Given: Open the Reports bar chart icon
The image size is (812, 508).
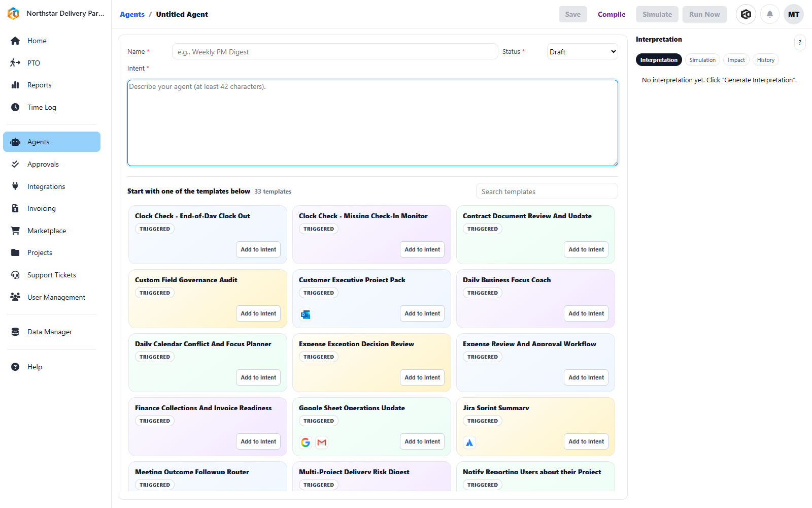Looking at the screenshot, I should [x=15, y=85].
